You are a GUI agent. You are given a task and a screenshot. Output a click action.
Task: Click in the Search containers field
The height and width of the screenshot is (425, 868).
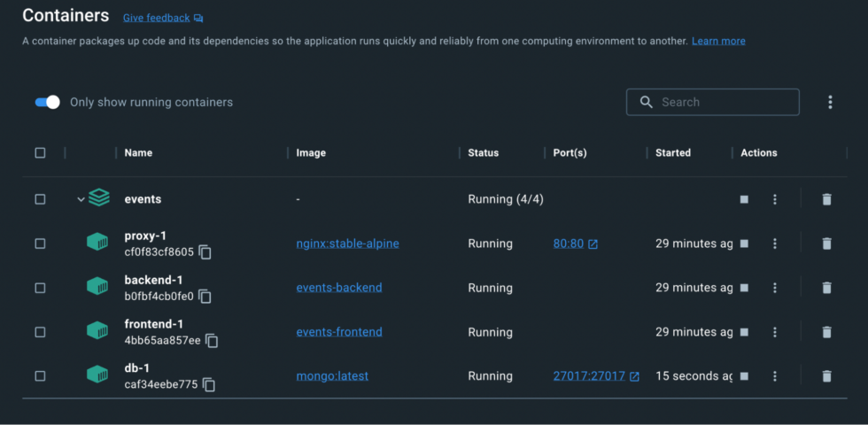(x=722, y=102)
